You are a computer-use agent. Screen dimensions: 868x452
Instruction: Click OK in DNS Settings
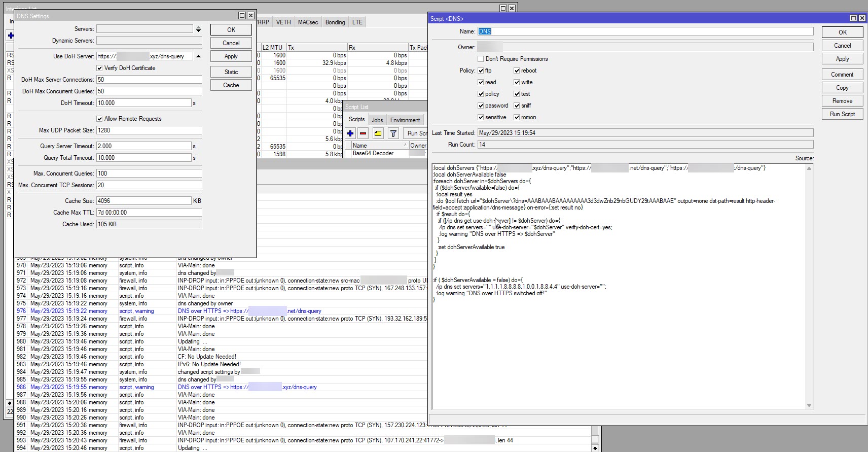coord(231,30)
